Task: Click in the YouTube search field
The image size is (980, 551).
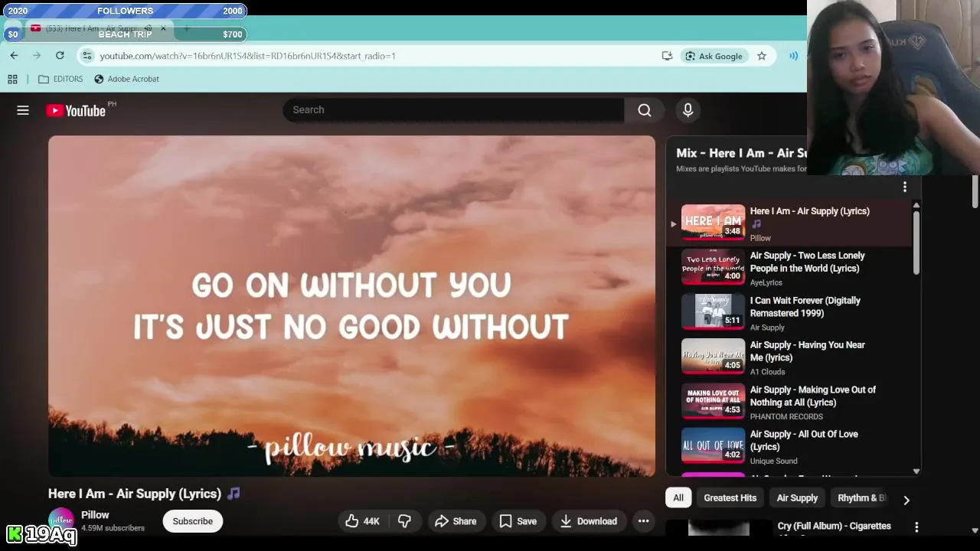Action: (x=453, y=110)
